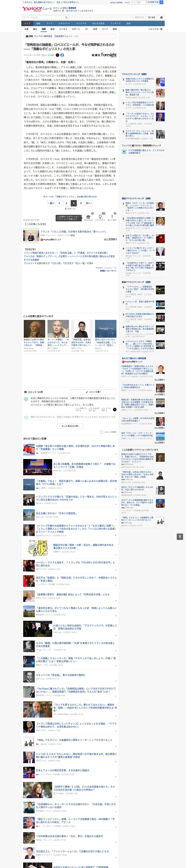Select page 1 in pagination
186x868 pixels.
click(59, 203)
